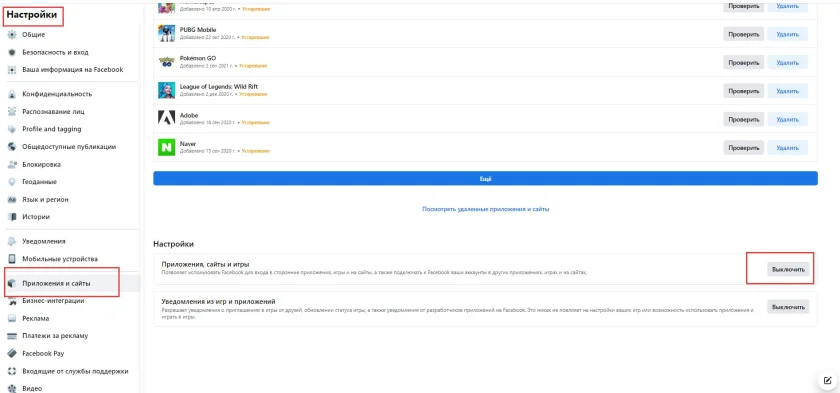
Task: Click the PUBG Mobile app name
Action: point(198,29)
